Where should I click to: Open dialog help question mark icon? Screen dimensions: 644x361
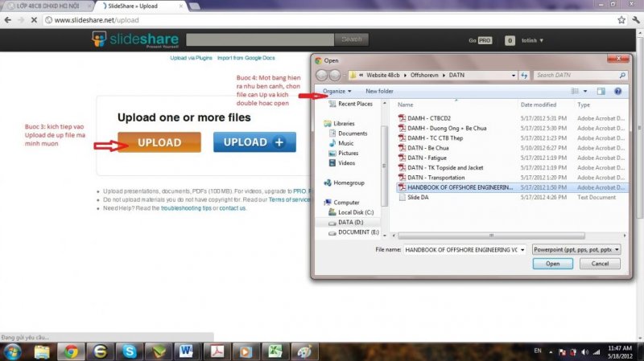click(x=617, y=91)
